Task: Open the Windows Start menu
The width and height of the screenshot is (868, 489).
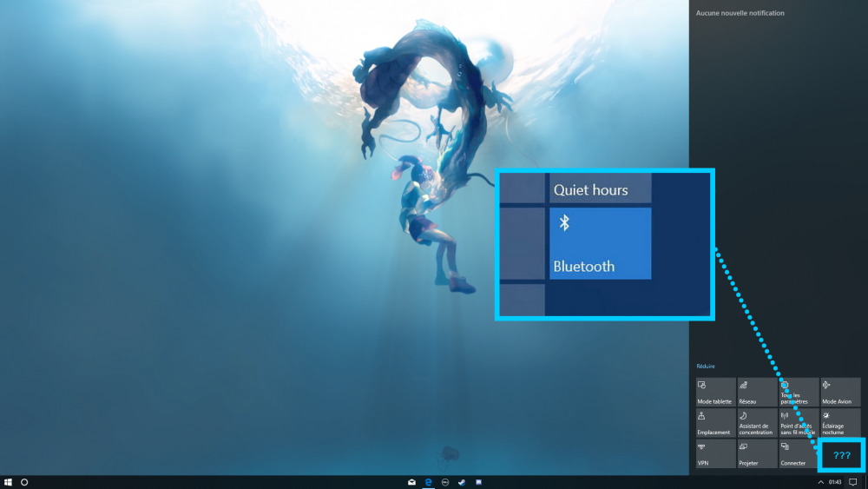Action: point(8,482)
